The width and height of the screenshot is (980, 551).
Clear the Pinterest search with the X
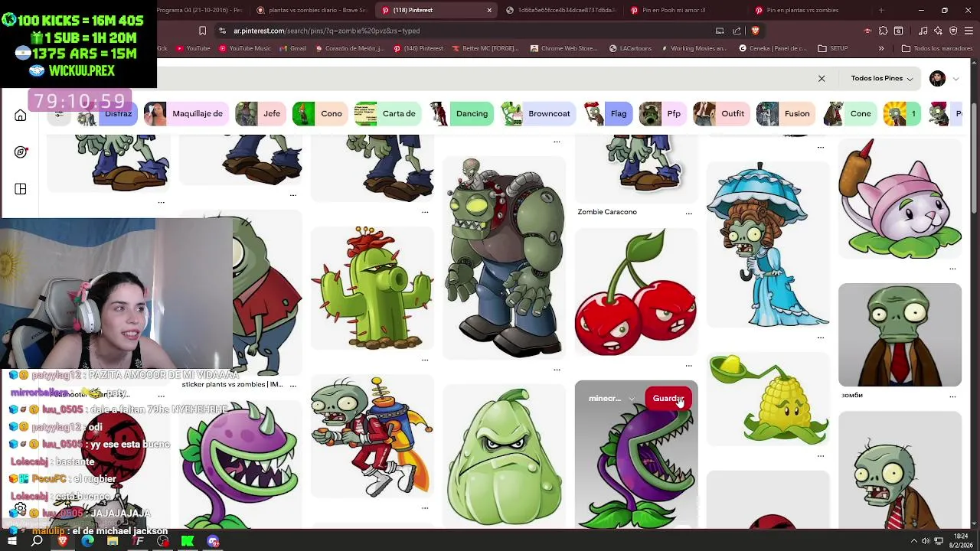[822, 78]
